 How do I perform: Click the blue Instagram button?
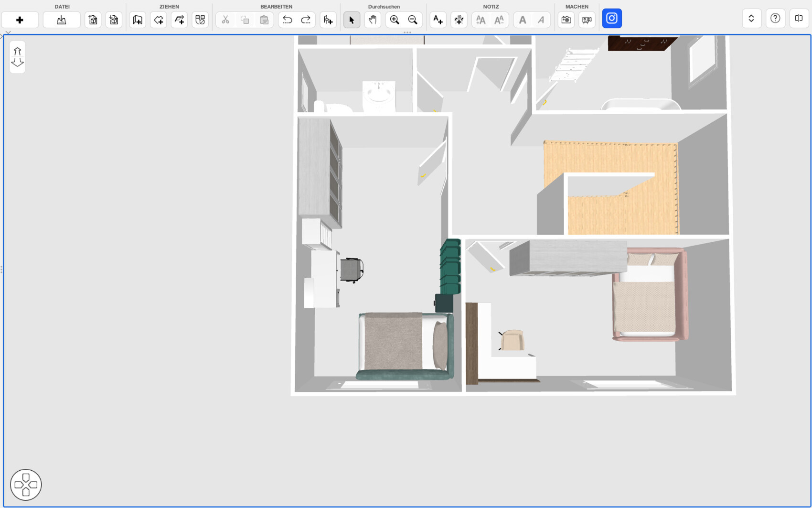pyautogui.click(x=611, y=19)
